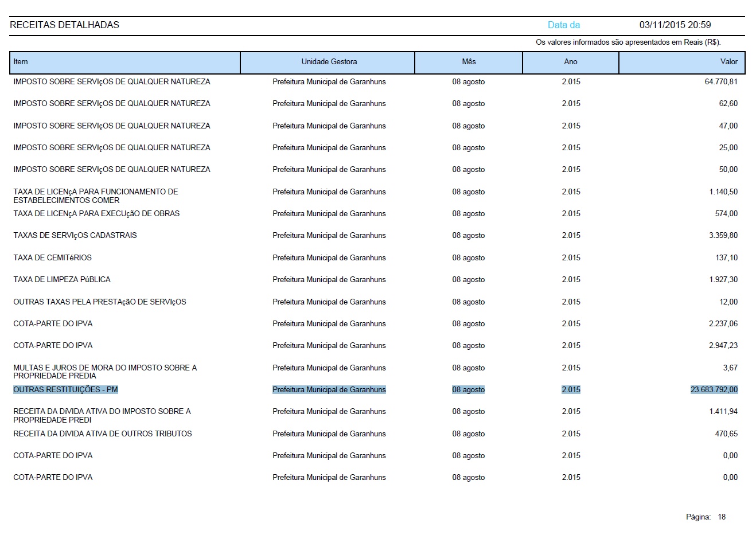
Task: Click the TAXA DE LIMPEZA PúBLICA entry
Action: 62,280
